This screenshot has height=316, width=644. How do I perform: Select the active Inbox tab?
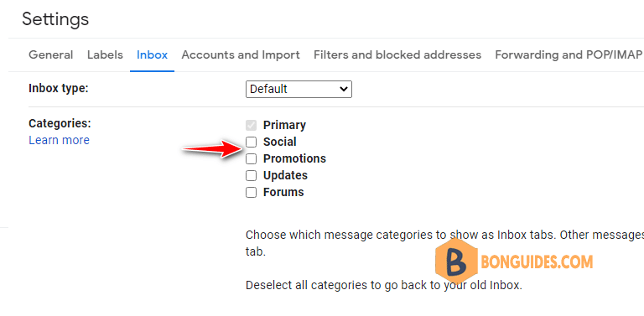tap(152, 55)
